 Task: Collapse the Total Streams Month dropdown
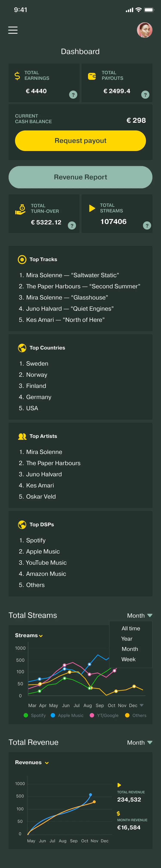click(x=140, y=616)
